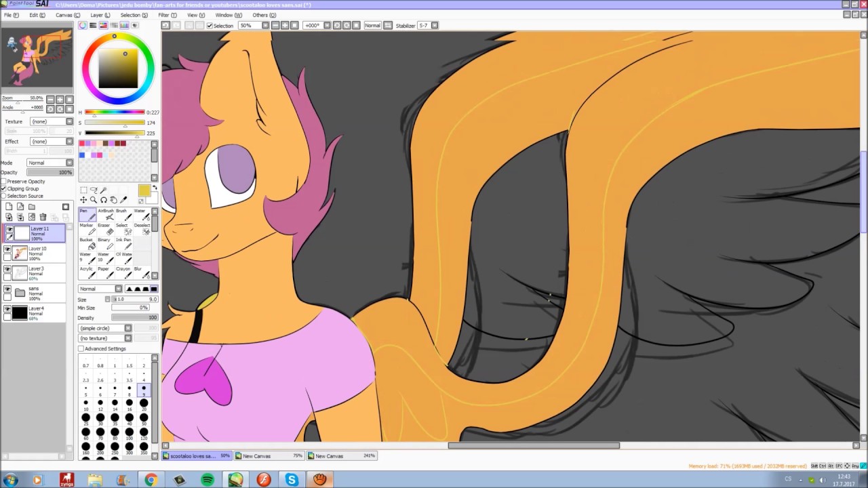The width and height of the screenshot is (868, 488).
Task: Choose the rectangular selection tool
Action: (x=83, y=190)
